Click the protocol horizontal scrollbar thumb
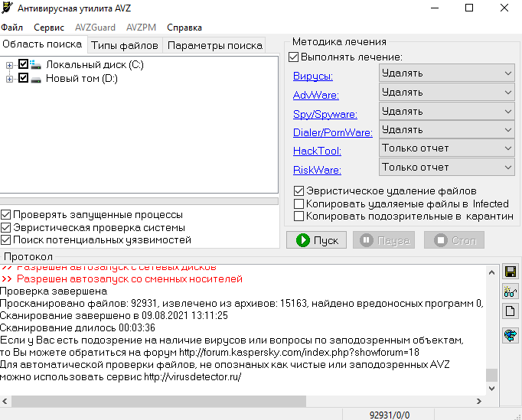This screenshot has width=522, height=420. coord(158,401)
